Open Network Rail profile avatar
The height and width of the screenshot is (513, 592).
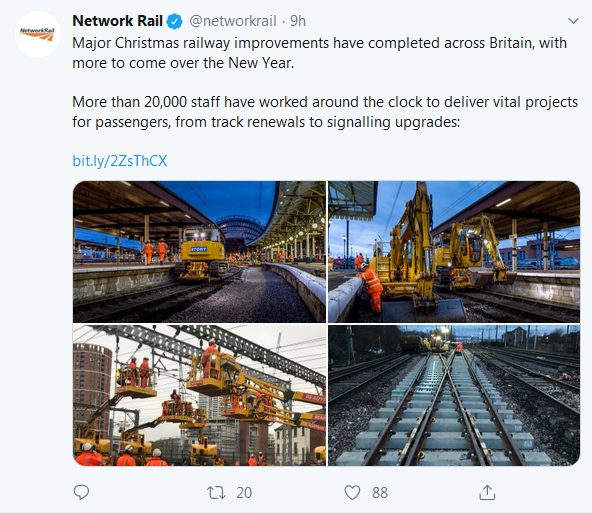click(x=37, y=34)
